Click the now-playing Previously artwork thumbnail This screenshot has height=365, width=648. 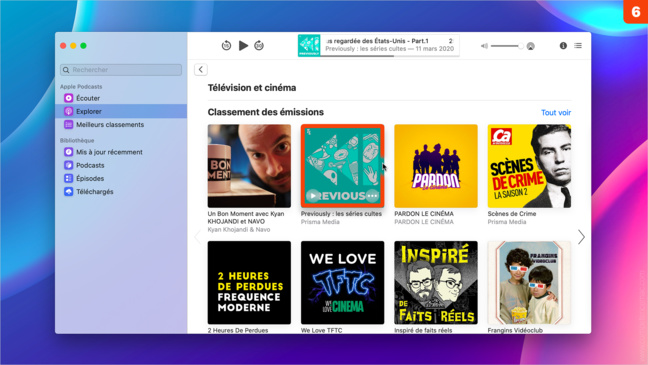(x=309, y=45)
